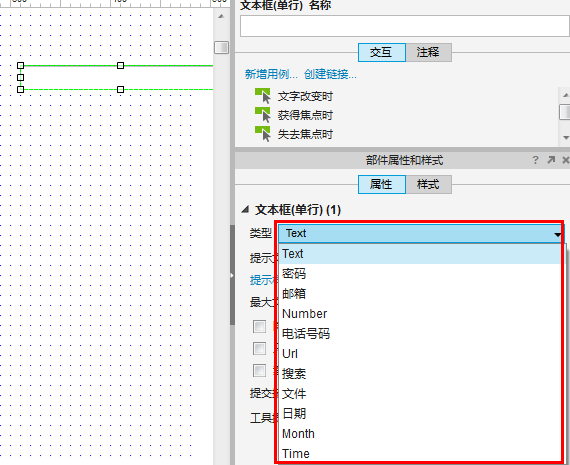Viewport: 570px width, 465px height.
Task: Switch to the 样式 tab
Action: click(428, 184)
